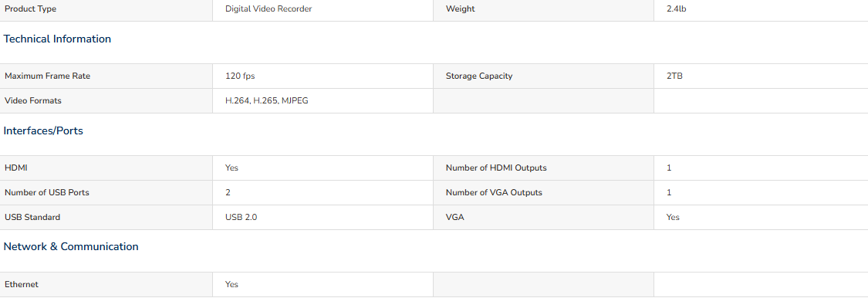
Task: Click the Ethernet row label
Action: 22,284
